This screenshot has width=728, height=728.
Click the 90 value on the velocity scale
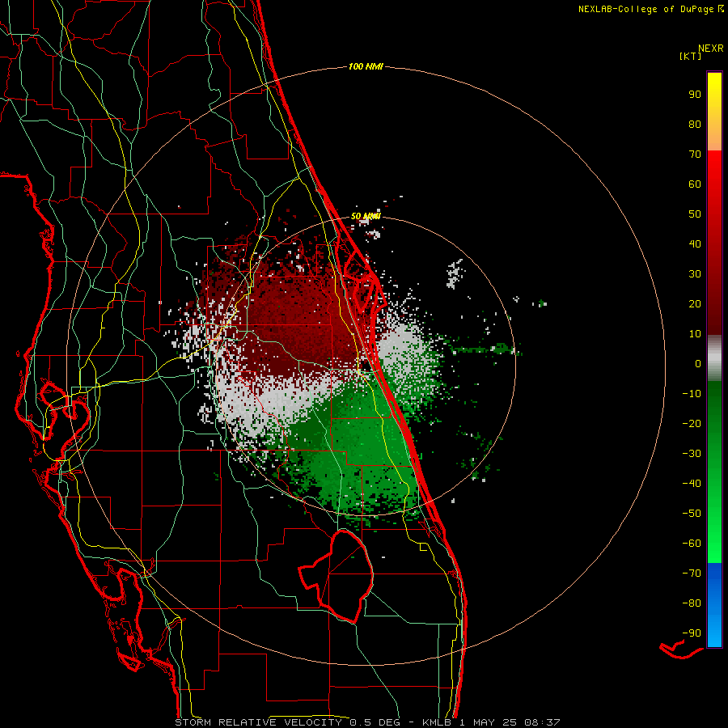coord(695,95)
